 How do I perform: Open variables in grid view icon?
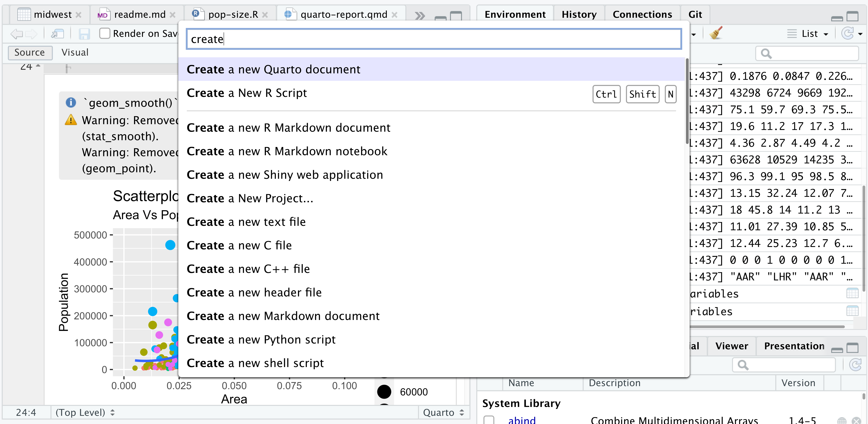point(852,293)
